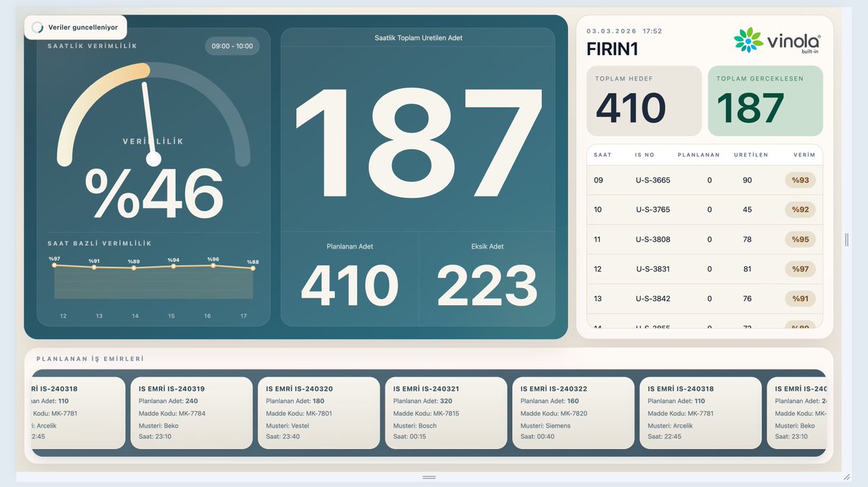Click the large %46 efficiency value
Image resolution: width=868 pixels, height=487 pixels.
click(x=153, y=192)
